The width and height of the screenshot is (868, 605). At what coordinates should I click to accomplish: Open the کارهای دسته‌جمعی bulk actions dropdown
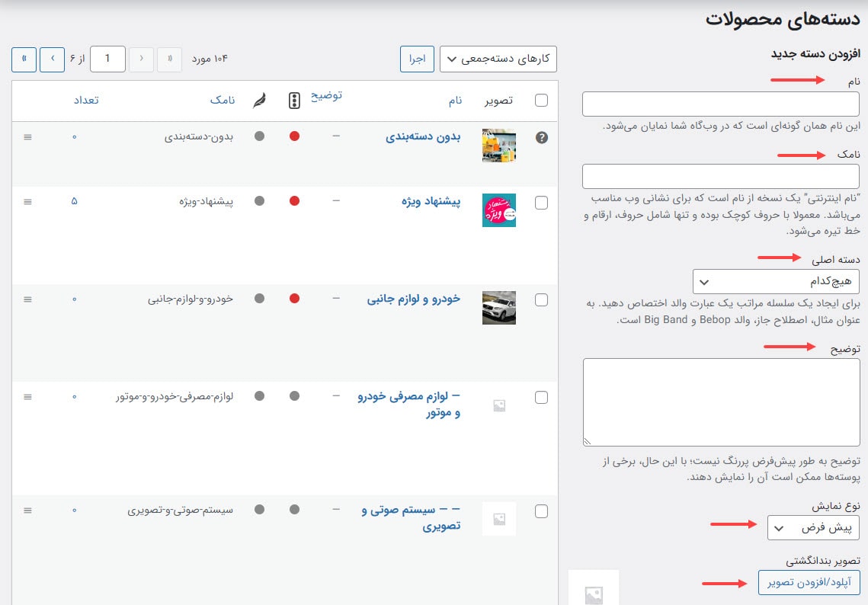[x=498, y=59]
